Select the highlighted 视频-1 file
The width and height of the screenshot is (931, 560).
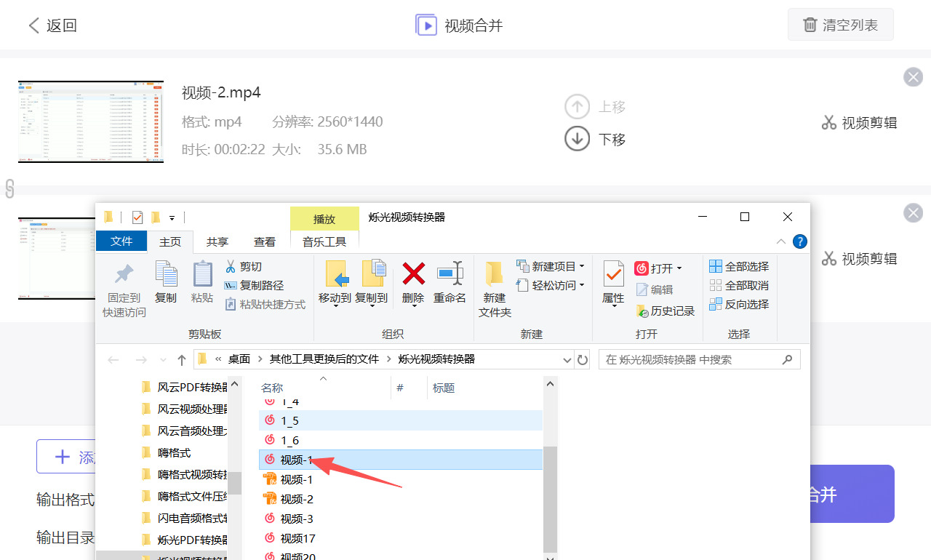pos(401,460)
